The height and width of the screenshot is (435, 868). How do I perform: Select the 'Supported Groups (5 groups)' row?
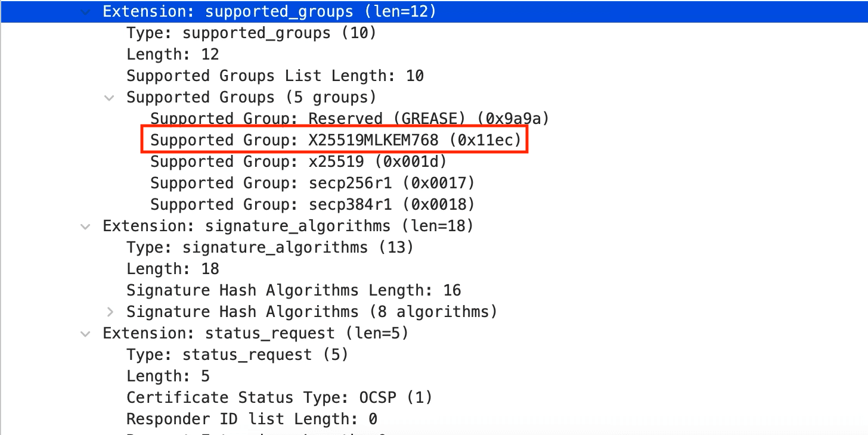click(x=434, y=98)
